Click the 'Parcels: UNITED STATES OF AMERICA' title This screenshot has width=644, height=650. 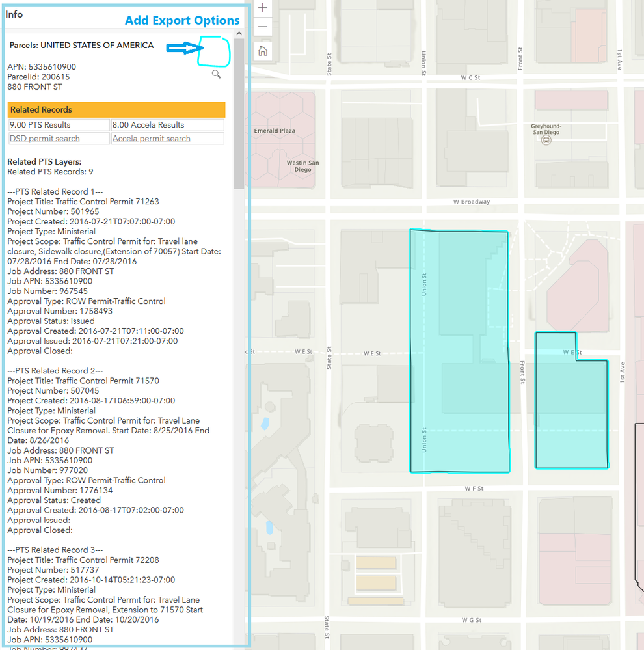tap(82, 45)
